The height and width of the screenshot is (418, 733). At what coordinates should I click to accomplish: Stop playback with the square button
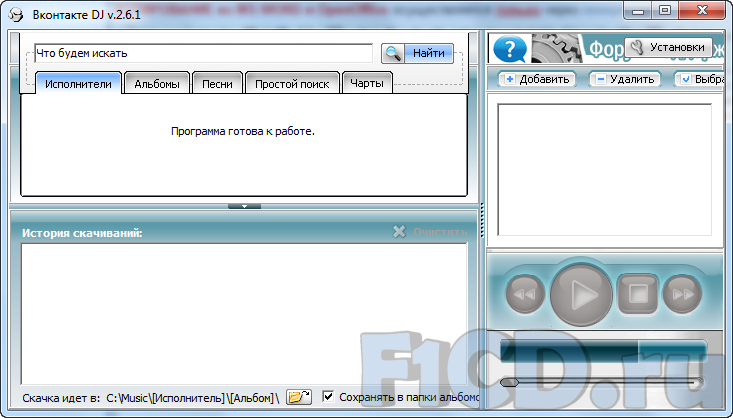(638, 294)
